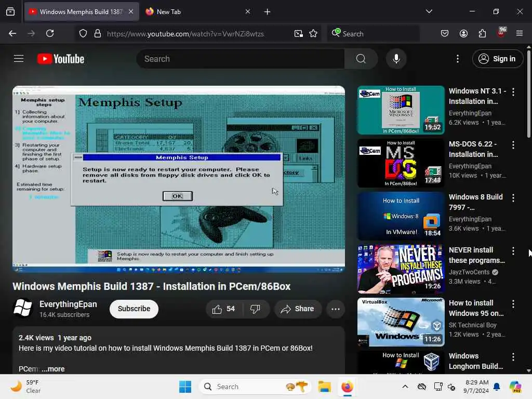Open options for MS-DOS 6.22 video

click(513, 145)
